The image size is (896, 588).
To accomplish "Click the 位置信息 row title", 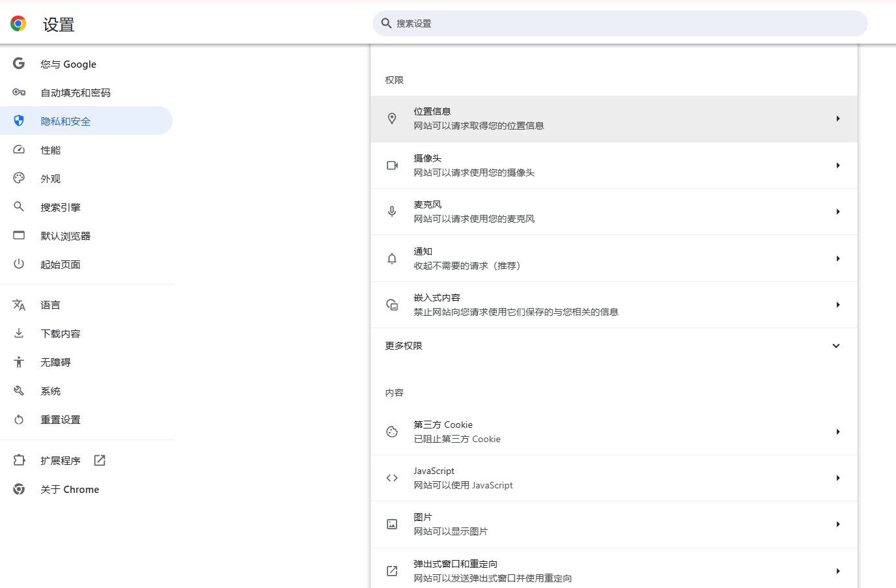I will pyautogui.click(x=432, y=111).
